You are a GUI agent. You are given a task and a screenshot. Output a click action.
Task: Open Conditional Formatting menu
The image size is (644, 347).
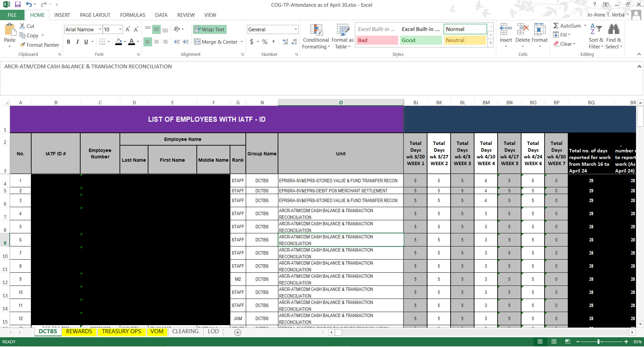[316, 36]
